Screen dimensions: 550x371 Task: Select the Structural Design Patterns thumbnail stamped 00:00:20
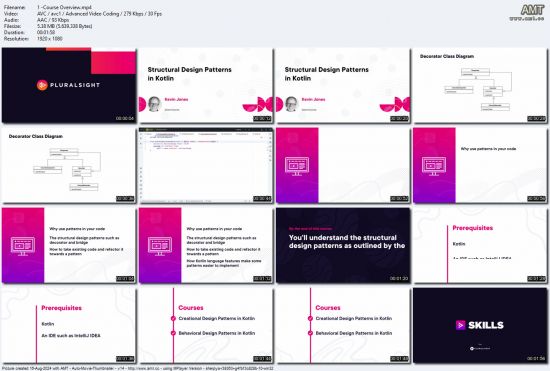(x=343, y=85)
